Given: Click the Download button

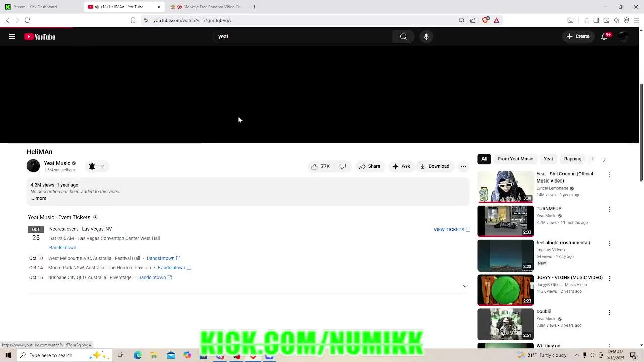Looking at the screenshot, I should point(435,166).
